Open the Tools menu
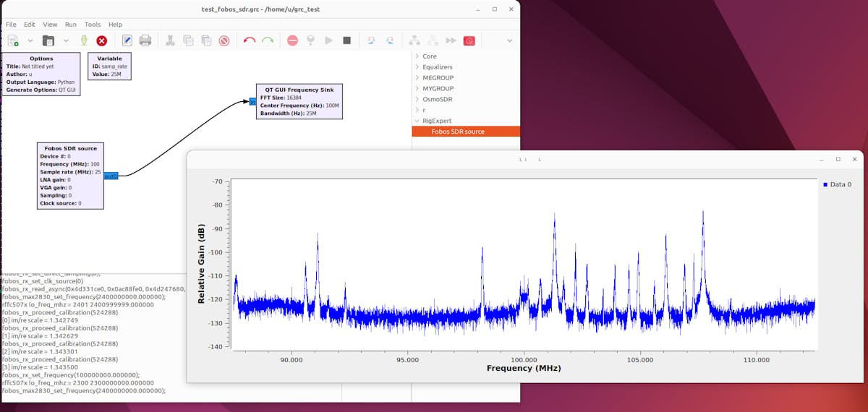 pos(93,25)
